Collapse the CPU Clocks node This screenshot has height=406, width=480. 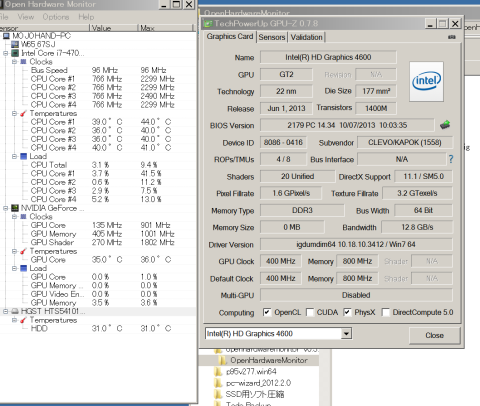pos(14,62)
